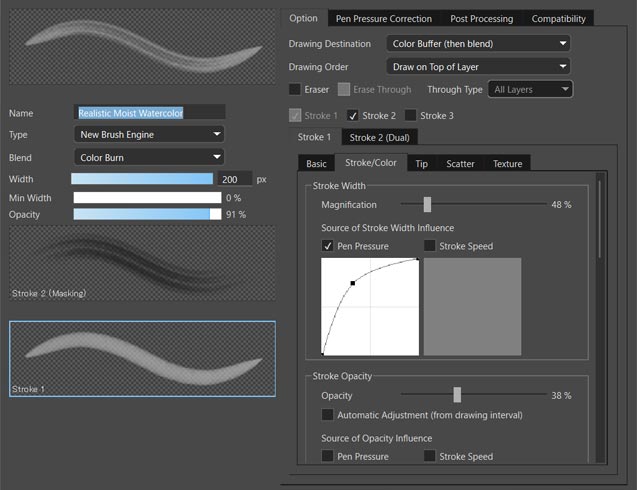The width and height of the screenshot is (637, 490).
Task: Enable the Stroke 3 checkbox
Action: click(411, 116)
